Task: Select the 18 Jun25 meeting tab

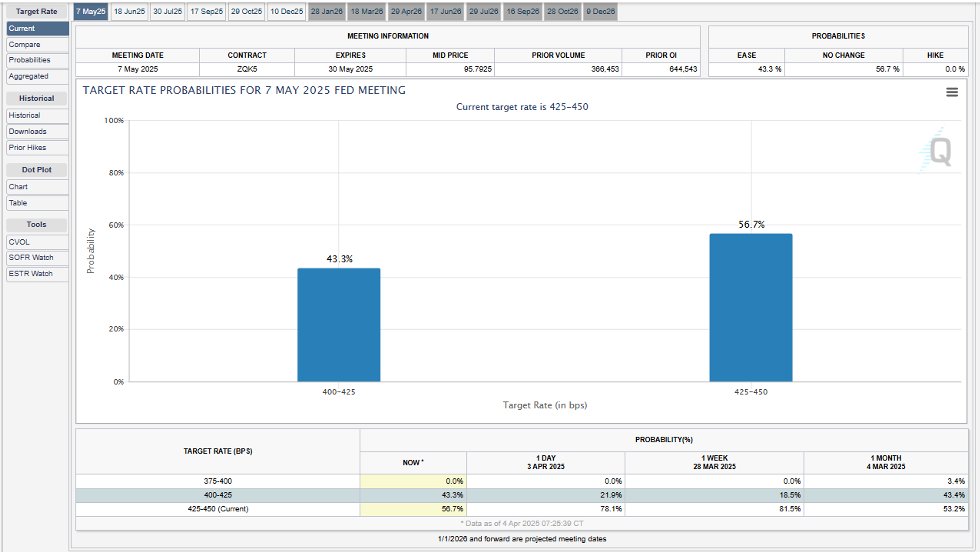Action: pyautogui.click(x=129, y=11)
